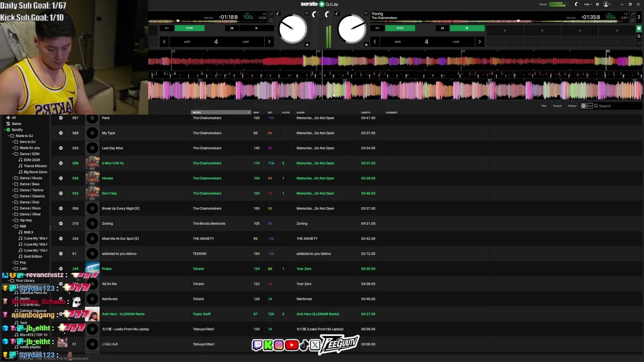The height and width of the screenshot is (362, 644).
Task: Click the left deck key lock note icon
Action: tap(278, 14)
